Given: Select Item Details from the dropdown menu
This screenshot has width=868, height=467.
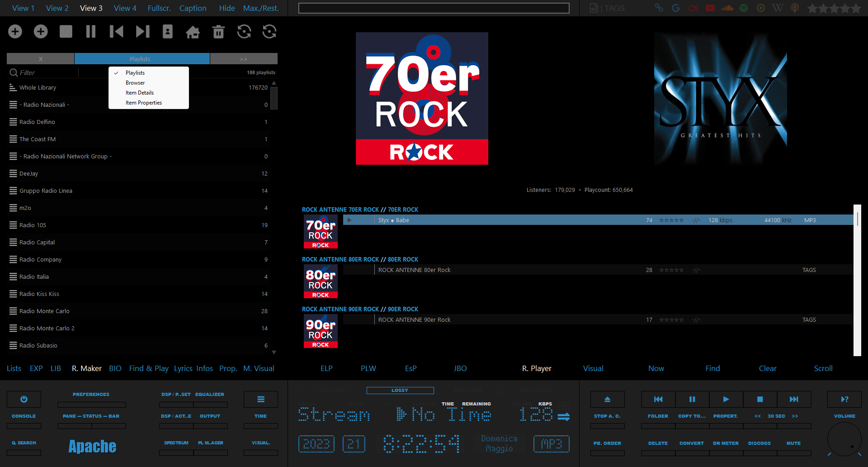Looking at the screenshot, I should (149, 93).
